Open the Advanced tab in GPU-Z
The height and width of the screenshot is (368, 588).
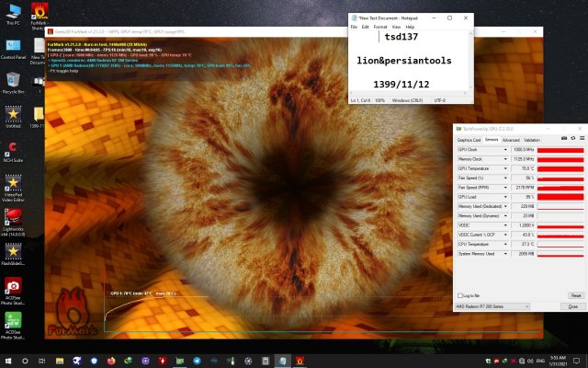pos(511,140)
